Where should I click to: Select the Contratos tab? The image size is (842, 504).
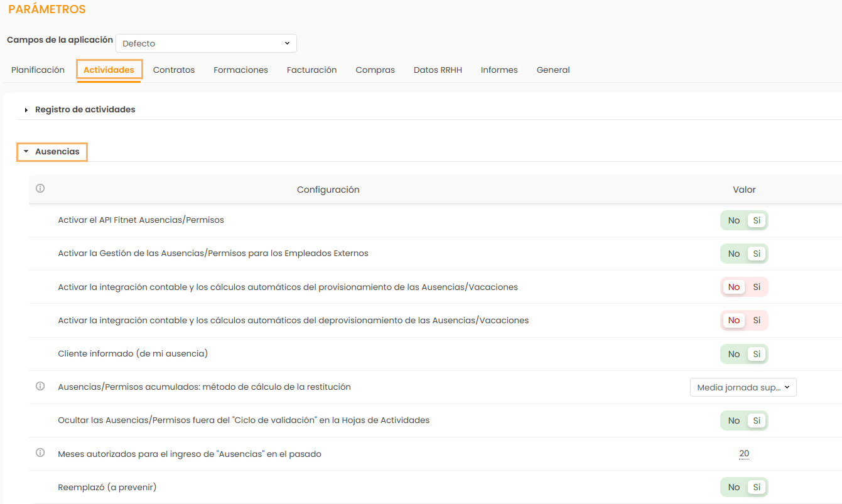174,70
